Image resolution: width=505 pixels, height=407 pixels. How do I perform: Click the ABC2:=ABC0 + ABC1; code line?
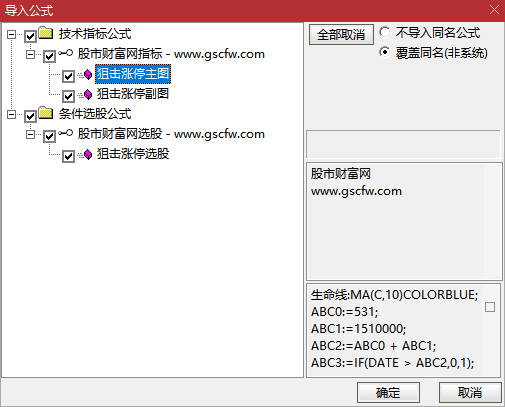(373, 346)
